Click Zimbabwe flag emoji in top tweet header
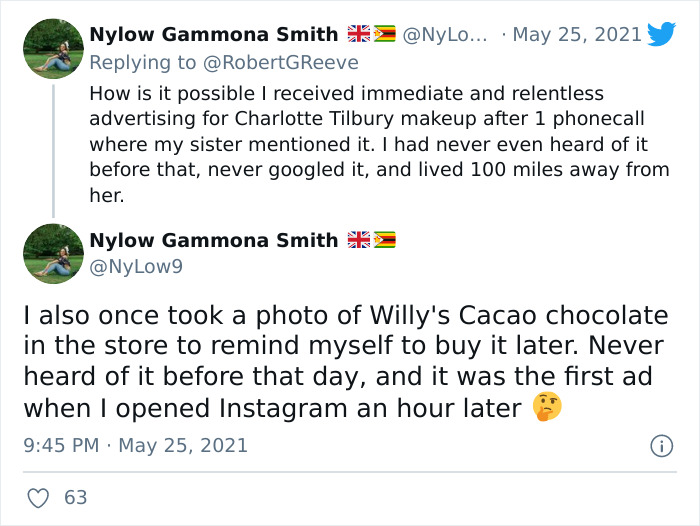700x526 pixels. point(385,34)
